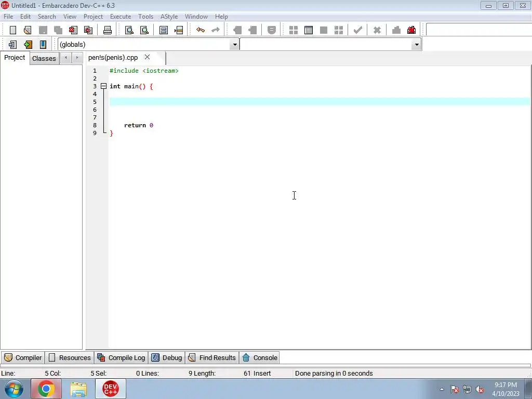Screen dimensions: 532x399
Task: Open the File menu
Action: tap(8, 16)
